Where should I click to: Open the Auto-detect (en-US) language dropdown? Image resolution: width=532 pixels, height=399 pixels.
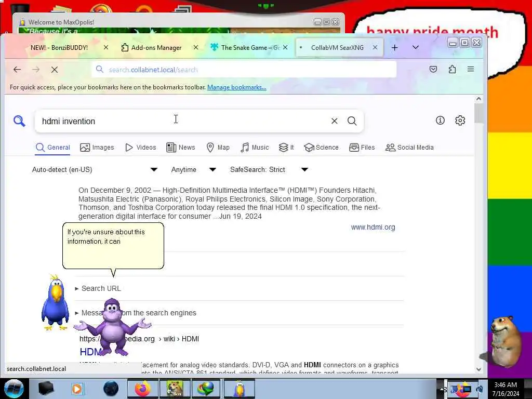point(95,170)
